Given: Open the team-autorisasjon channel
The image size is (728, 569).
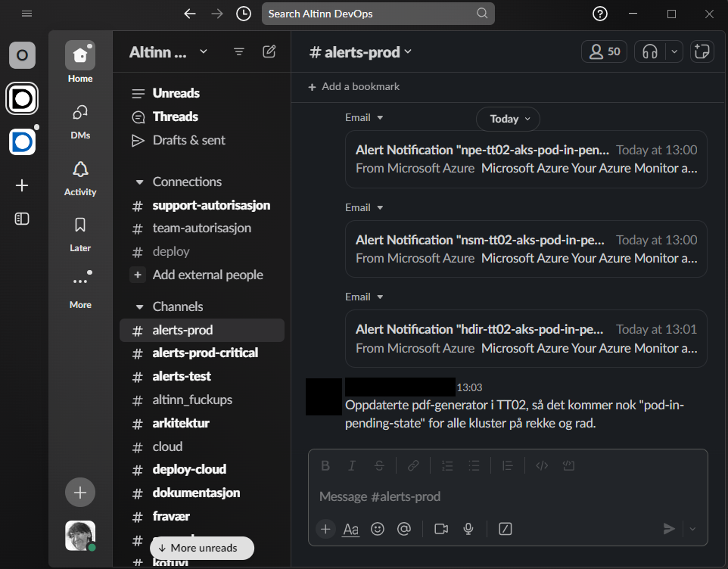Looking at the screenshot, I should 201,229.
